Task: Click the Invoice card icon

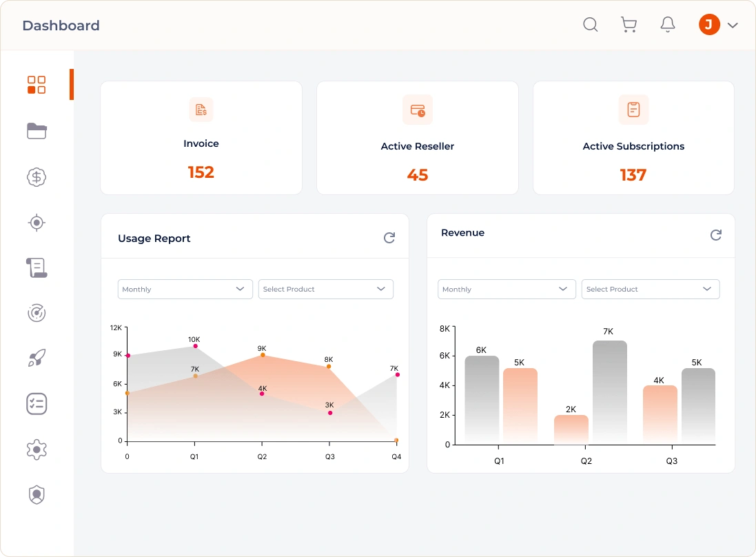Action: point(201,110)
